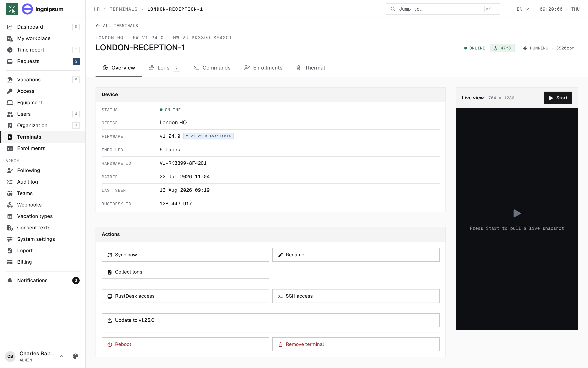This screenshot has width=588, height=368.
Task: Click the Notifications bell icon
Action: pyautogui.click(x=10, y=280)
